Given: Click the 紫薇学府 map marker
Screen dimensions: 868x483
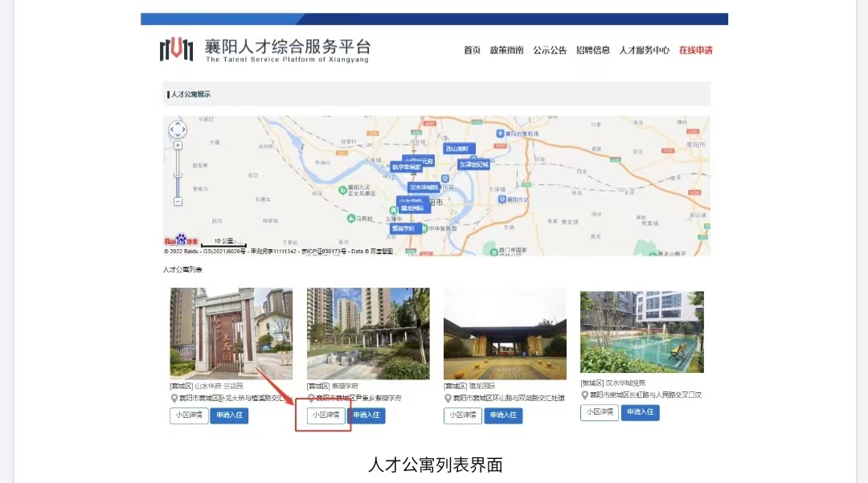Looking at the screenshot, I should click(x=403, y=228).
